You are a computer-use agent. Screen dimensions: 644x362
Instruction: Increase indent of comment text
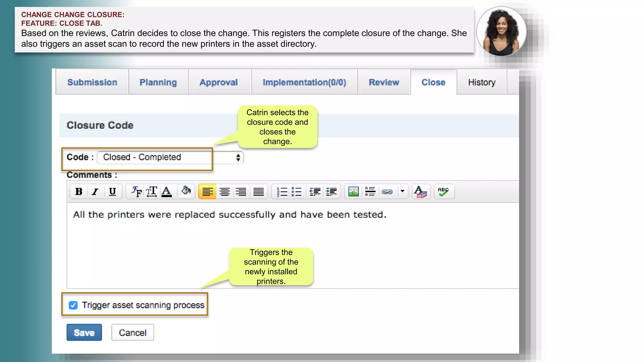(331, 191)
